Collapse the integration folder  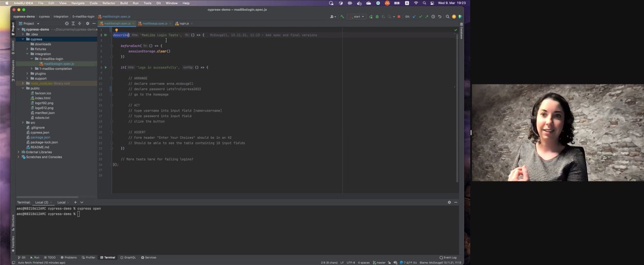tap(28, 54)
